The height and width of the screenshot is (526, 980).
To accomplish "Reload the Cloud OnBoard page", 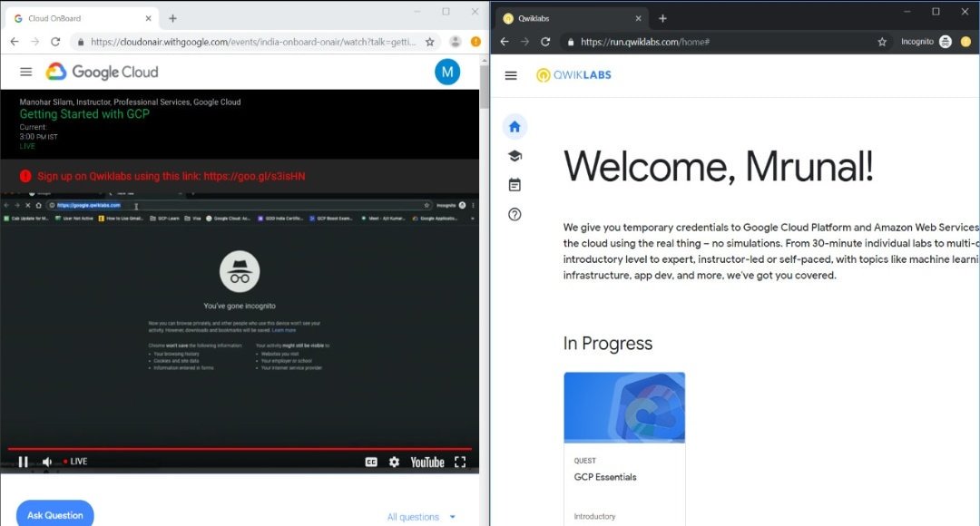I will [55, 42].
